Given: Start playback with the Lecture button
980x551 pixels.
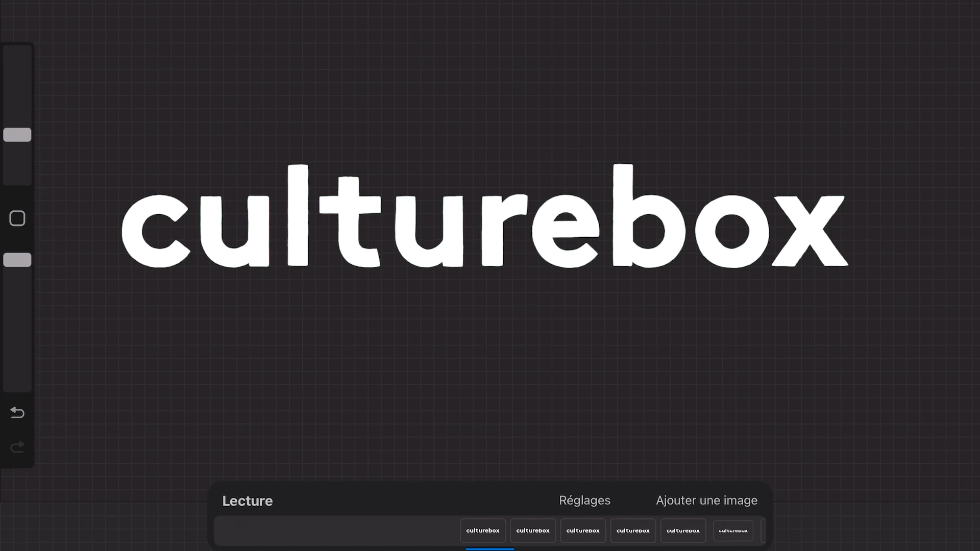Looking at the screenshot, I should [x=248, y=501].
